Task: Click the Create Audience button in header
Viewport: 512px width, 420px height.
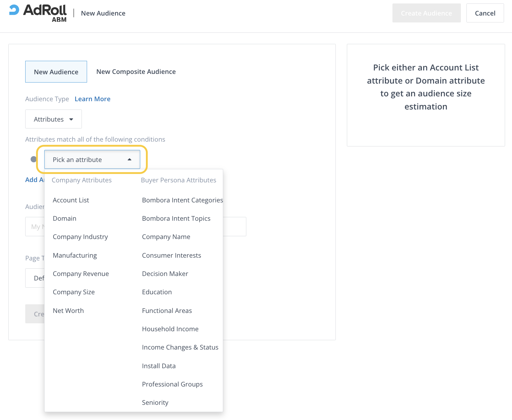Action: click(x=426, y=13)
